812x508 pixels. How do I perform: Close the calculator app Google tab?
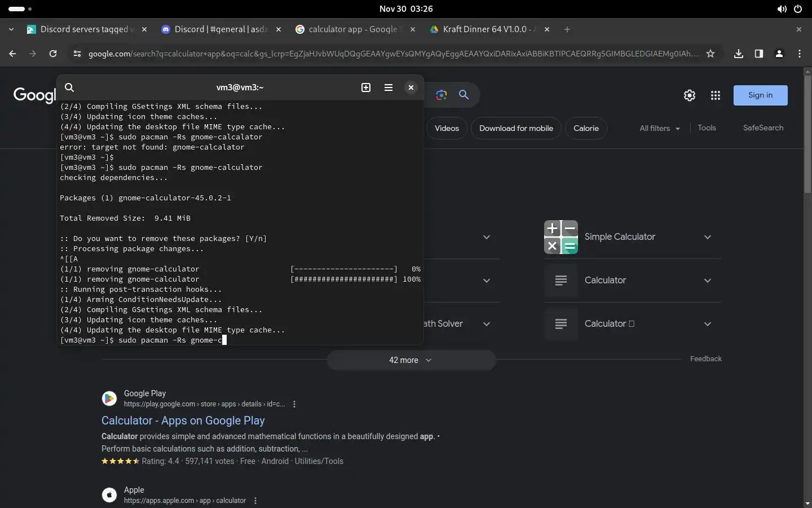413,29
